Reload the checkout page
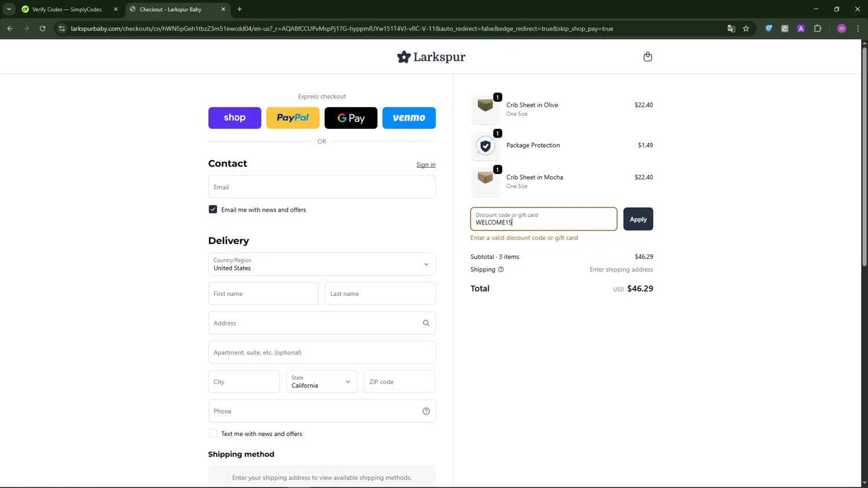 [42, 28]
